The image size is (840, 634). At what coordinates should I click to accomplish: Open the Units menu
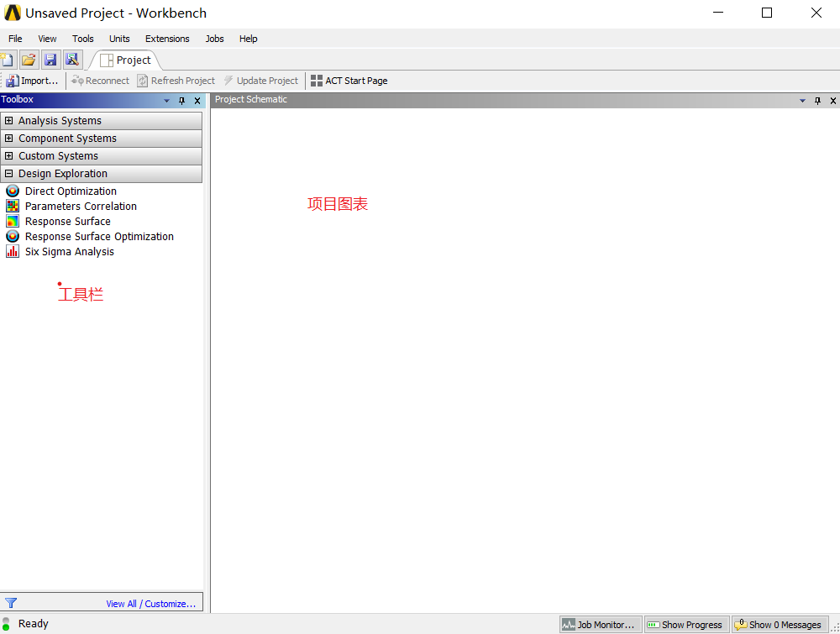(119, 39)
